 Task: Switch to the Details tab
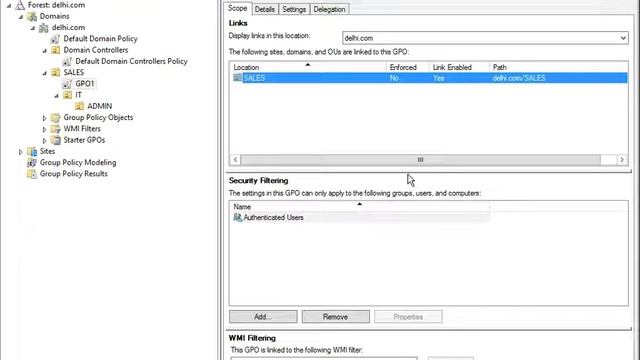pos(264,9)
